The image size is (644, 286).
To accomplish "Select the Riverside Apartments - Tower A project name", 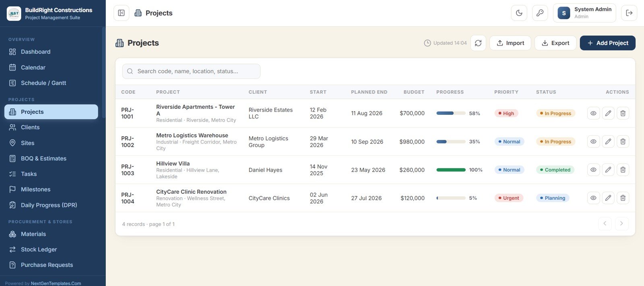I will 196,110.
